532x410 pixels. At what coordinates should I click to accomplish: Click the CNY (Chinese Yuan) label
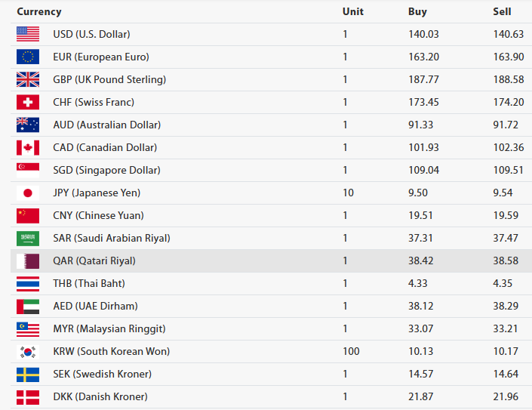[98, 215]
